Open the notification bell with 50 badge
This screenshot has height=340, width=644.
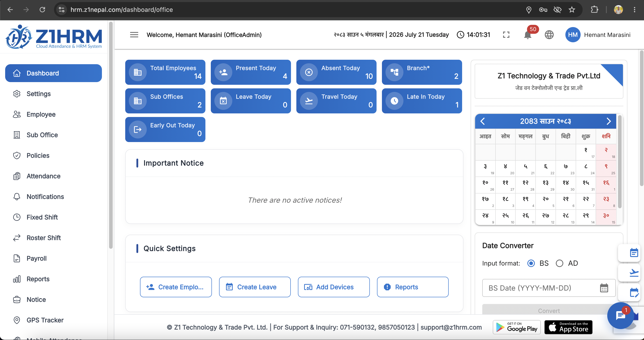click(x=528, y=35)
